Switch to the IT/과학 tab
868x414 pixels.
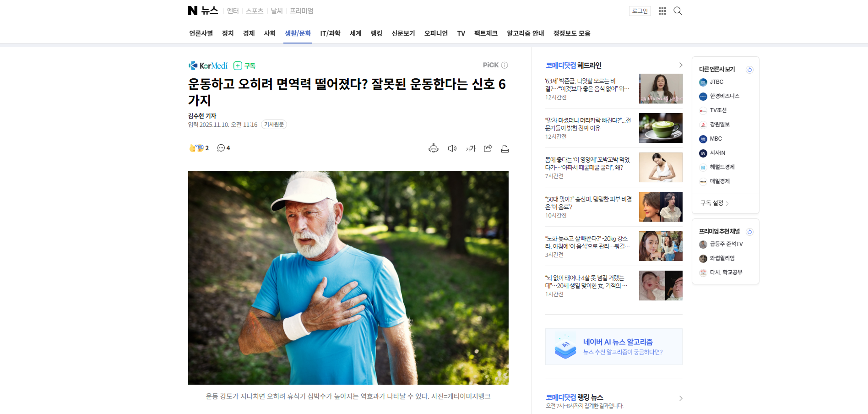330,33
